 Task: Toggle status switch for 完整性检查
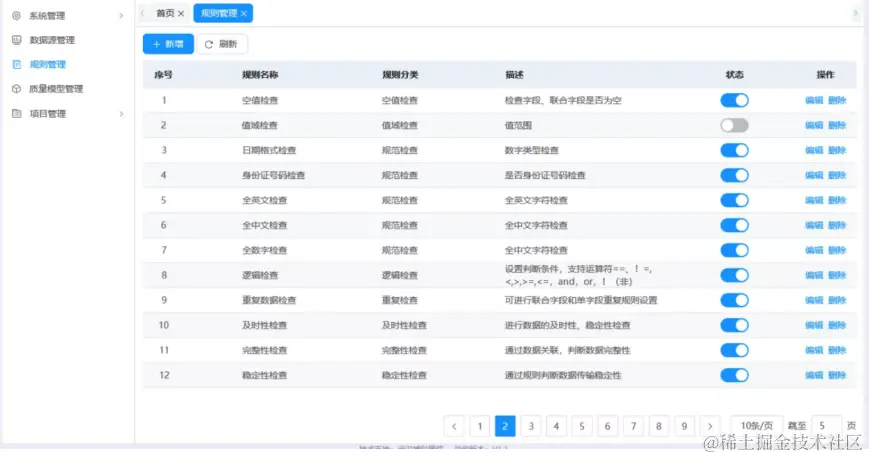click(734, 350)
